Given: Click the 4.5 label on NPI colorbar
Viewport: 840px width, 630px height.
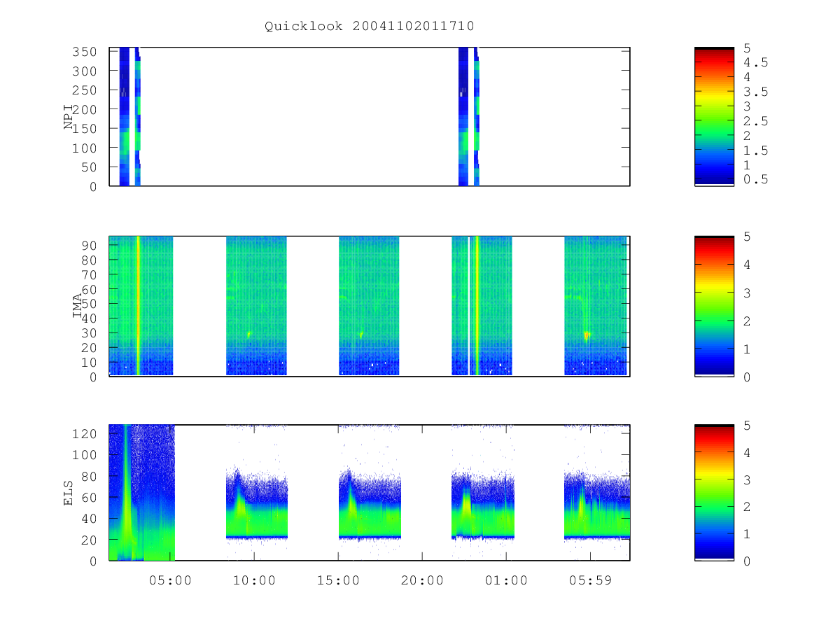Looking at the screenshot, I should click(x=755, y=62).
